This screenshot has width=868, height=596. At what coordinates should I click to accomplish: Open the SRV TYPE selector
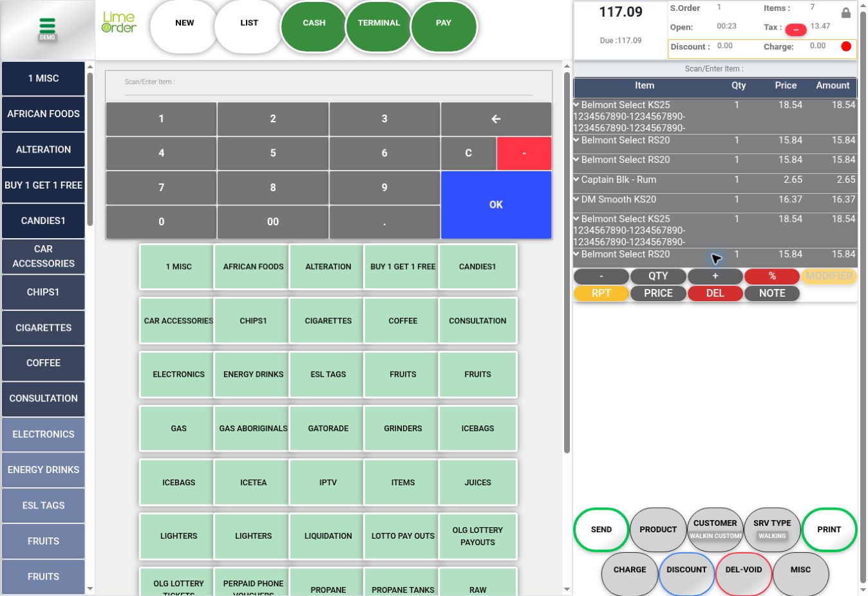[x=772, y=530]
